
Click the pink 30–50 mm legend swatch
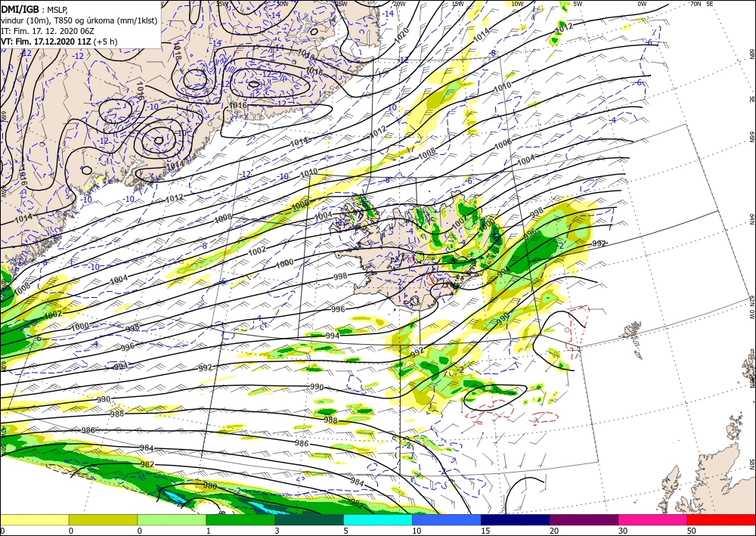[x=653, y=519]
